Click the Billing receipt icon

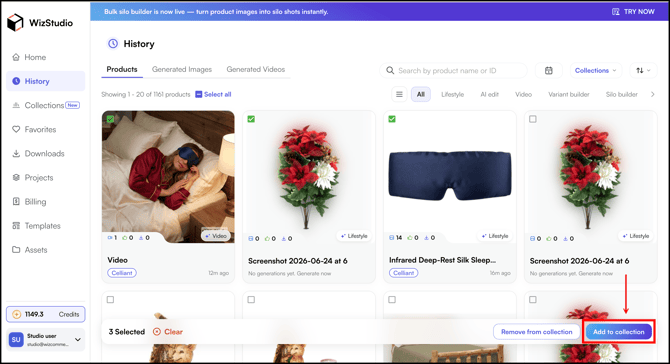[x=16, y=201]
